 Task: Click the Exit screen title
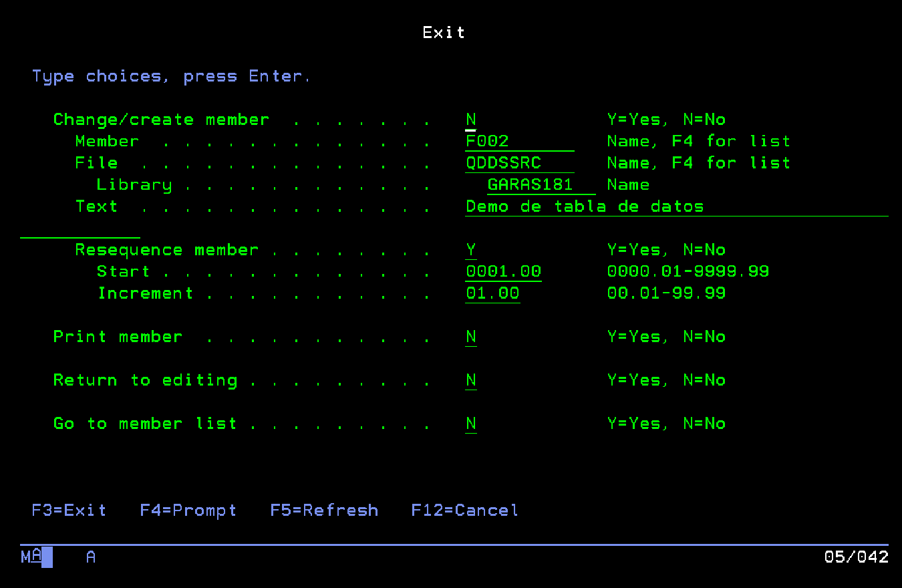click(x=444, y=33)
